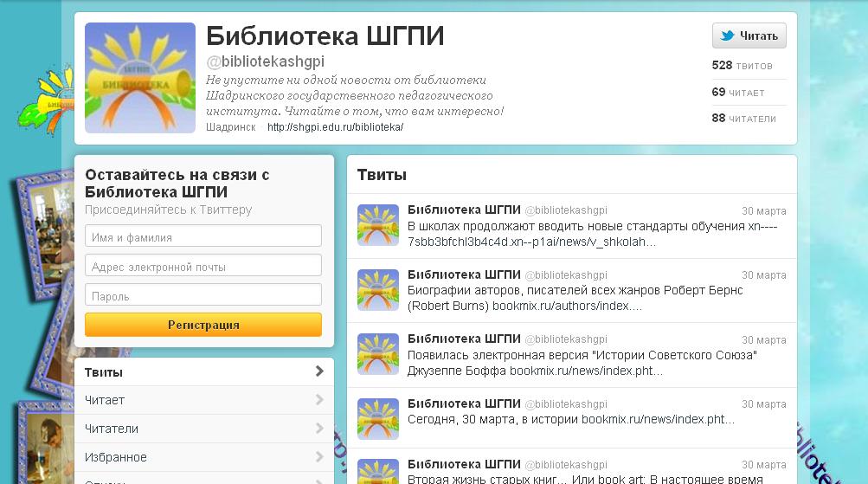The height and width of the screenshot is (484, 868).
Task: Select Читатели in the sidebar menu
Action: tap(203, 429)
